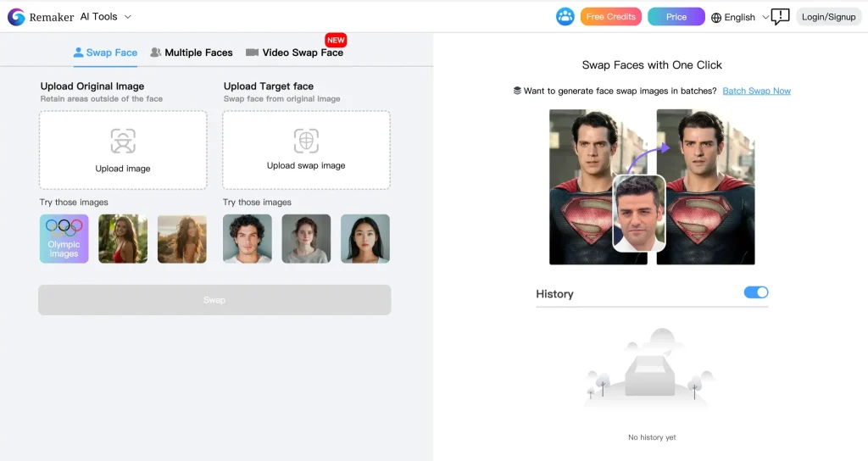Click the swap face globe icon
The image size is (868, 461).
(x=306, y=140)
